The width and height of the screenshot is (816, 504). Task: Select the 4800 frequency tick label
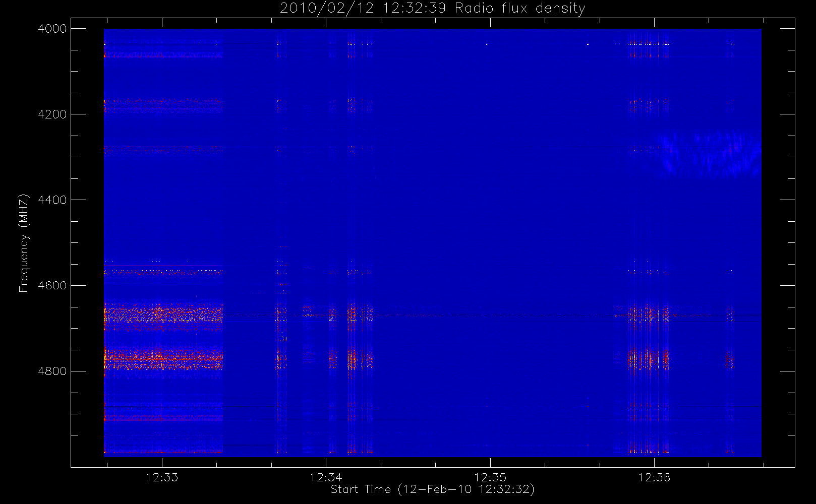(x=52, y=371)
